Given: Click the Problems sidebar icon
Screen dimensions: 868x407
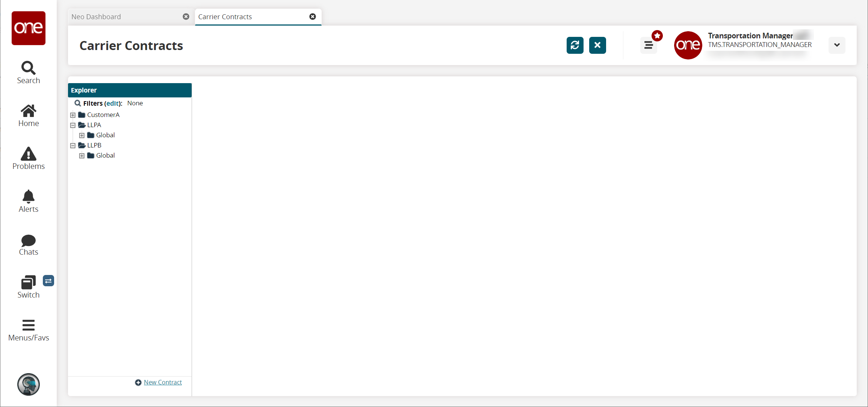Looking at the screenshot, I should tap(28, 158).
